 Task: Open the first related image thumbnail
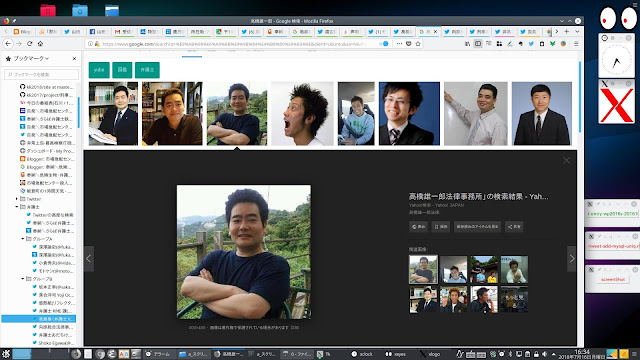coord(423,269)
